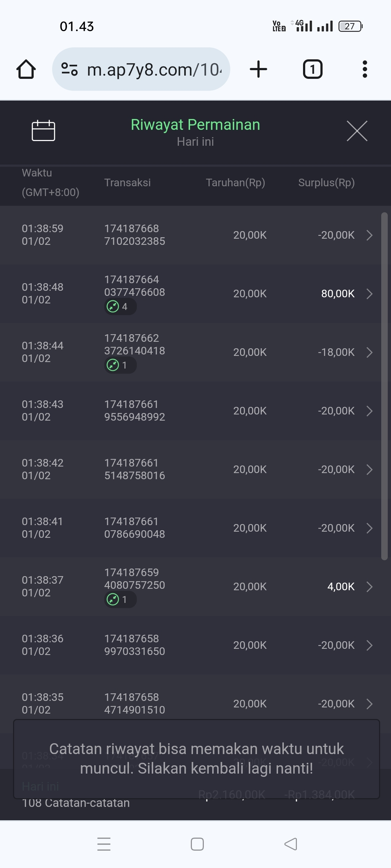This screenshot has height=868, width=391.
Task: Click the free-spin badge showing 4
Action: (x=120, y=307)
